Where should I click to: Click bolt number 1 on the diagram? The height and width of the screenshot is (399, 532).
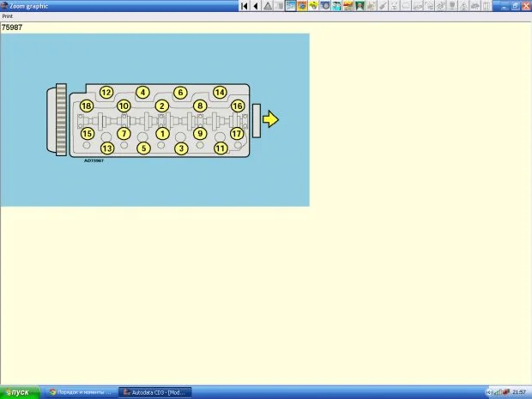[161, 133]
